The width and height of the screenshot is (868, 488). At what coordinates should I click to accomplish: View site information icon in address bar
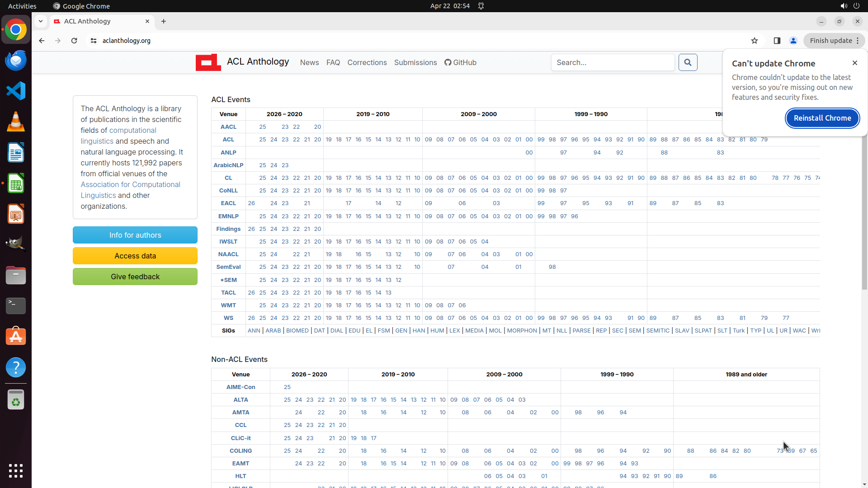94,41
